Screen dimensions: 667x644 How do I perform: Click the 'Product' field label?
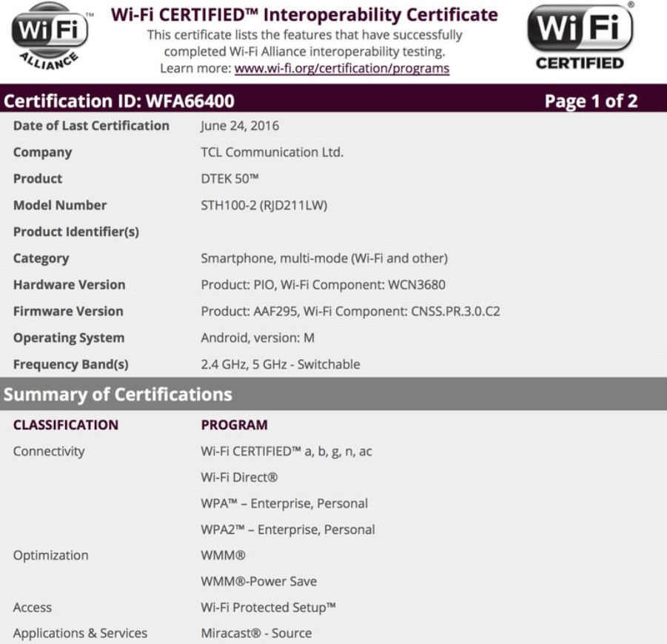pyautogui.click(x=38, y=178)
